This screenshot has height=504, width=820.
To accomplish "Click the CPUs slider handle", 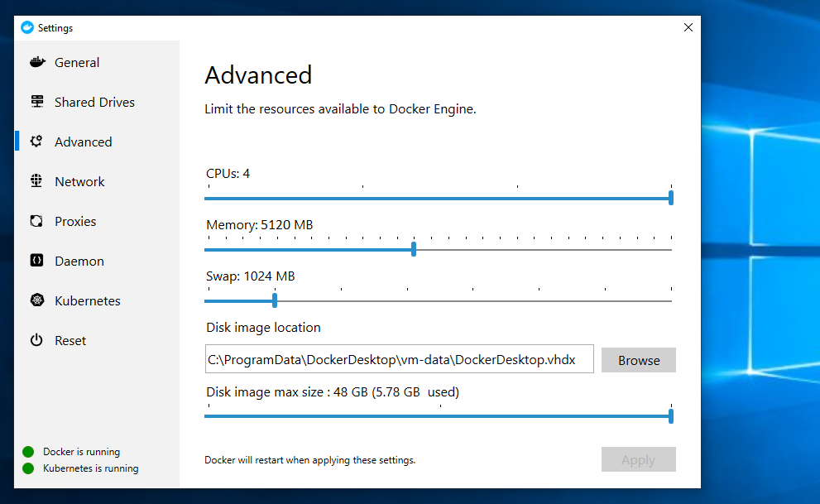I will pos(671,198).
